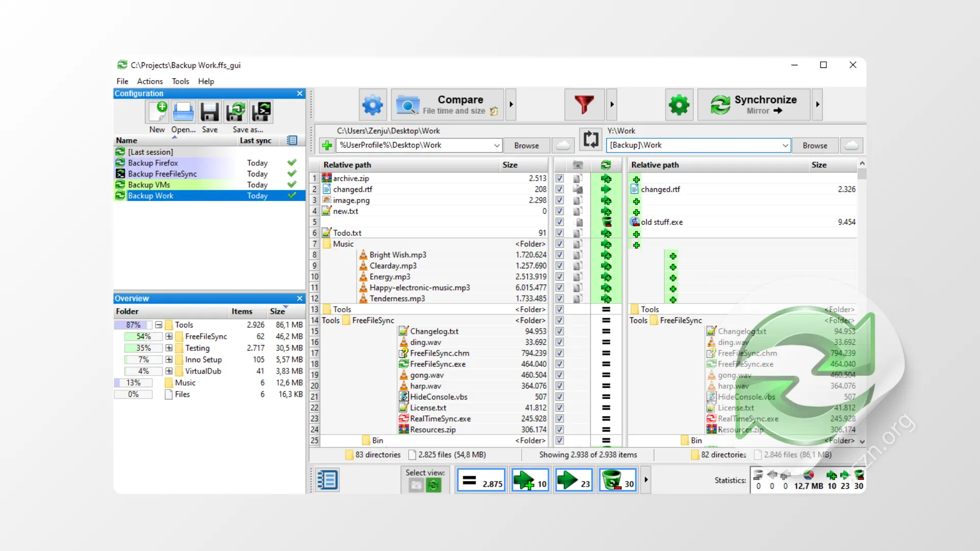The image size is (980, 551).
Task: Click the green plus icon to add folder pair
Action: click(x=327, y=145)
